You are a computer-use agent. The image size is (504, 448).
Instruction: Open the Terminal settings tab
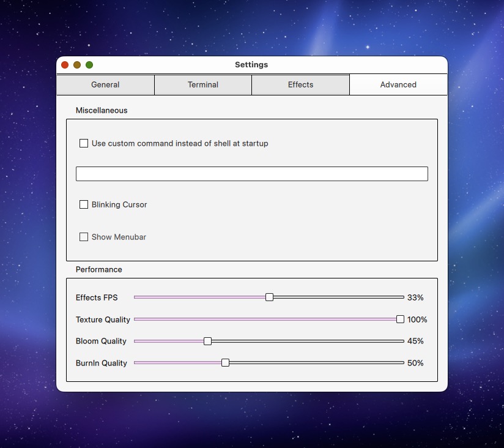[x=203, y=85]
